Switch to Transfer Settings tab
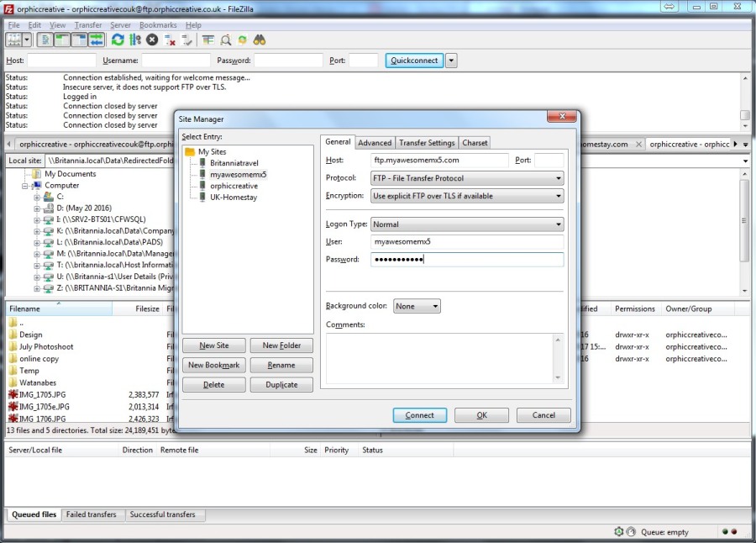Image resolution: width=756 pixels, height=543 pixels. pyautogui.click(x=427, y=143)
